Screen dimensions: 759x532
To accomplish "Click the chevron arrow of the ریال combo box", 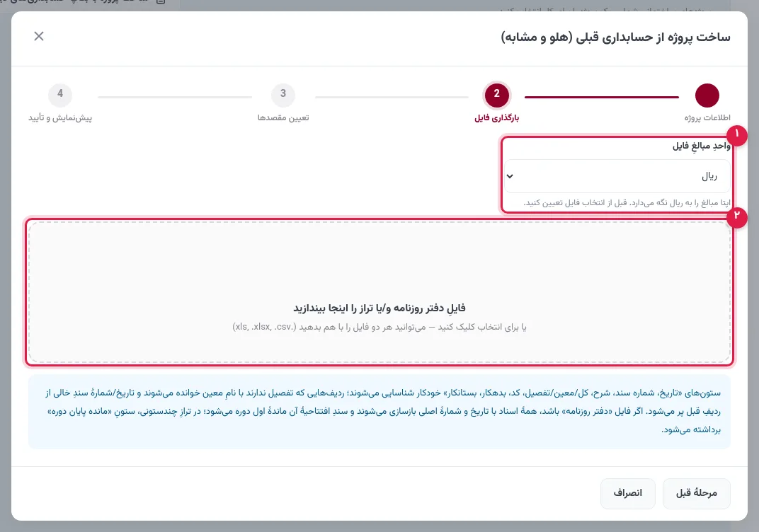I will pyautogui.click(x=510, y=176).
